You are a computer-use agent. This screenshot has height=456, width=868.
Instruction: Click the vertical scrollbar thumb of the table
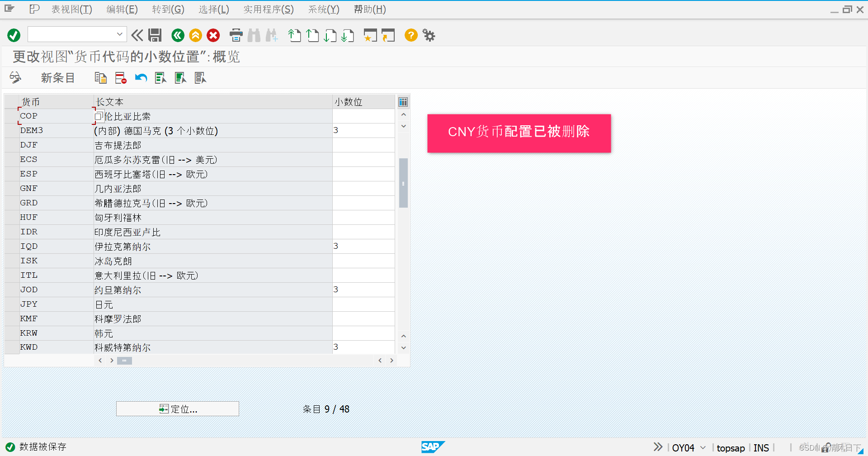click(x=403, y=183)
